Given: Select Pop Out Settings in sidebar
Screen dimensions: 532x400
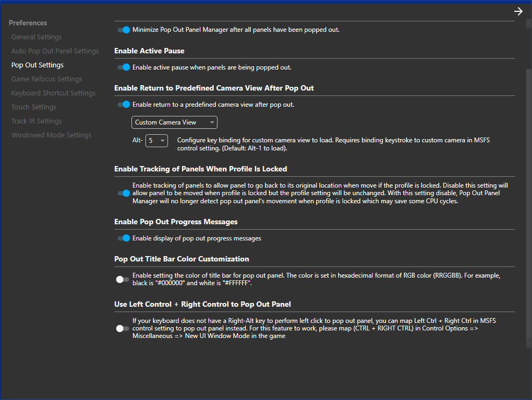Looking at the screenshot, I should coord(37,65).
